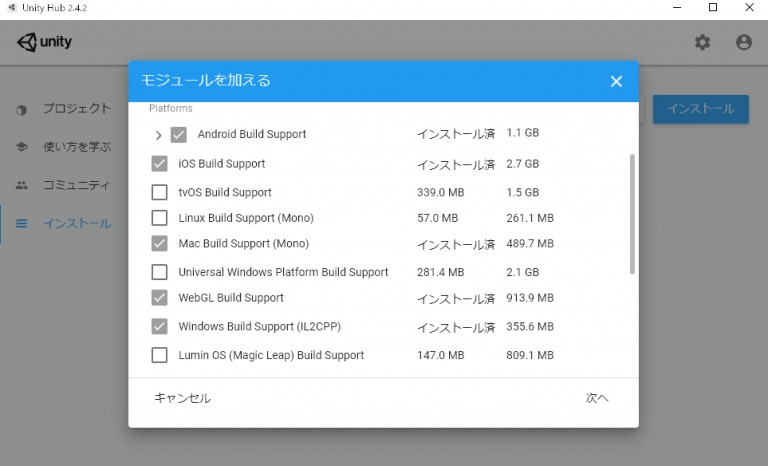Maximize the Unity Hub window
Screen dimensions: 768x466
[713, 7]
